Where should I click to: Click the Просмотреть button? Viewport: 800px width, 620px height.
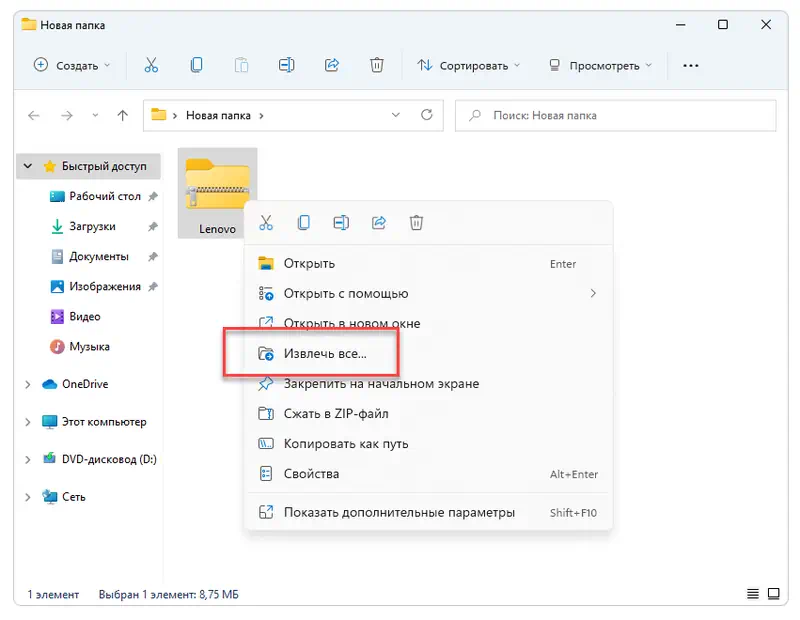point(600,65)
